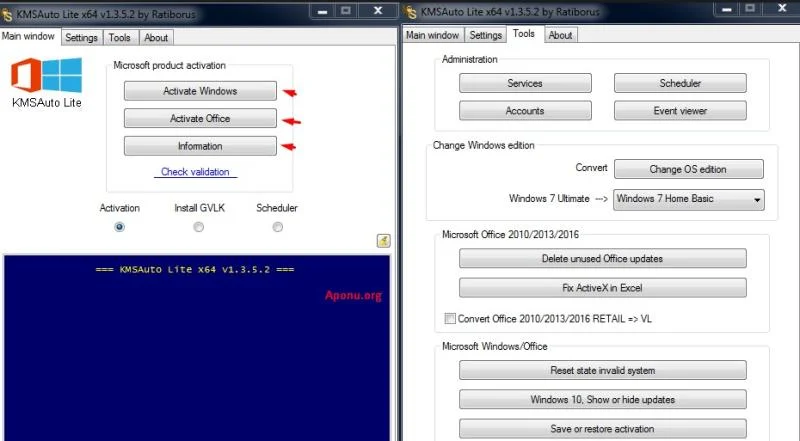Open About tab in right window
Screen dimensions: 800x441
(x=560, y=35)
